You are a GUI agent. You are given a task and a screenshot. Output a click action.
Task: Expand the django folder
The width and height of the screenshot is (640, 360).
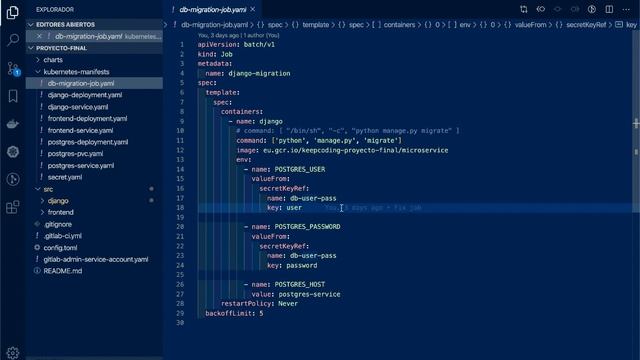point(58,201)
